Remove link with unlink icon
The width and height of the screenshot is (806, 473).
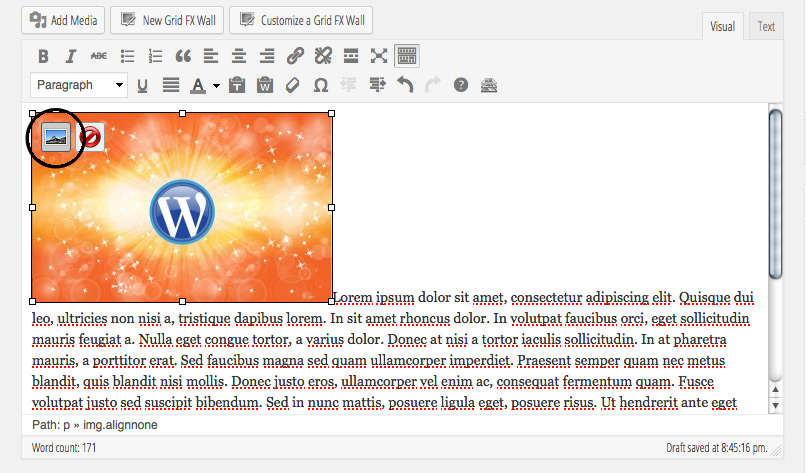pos(323,56)
